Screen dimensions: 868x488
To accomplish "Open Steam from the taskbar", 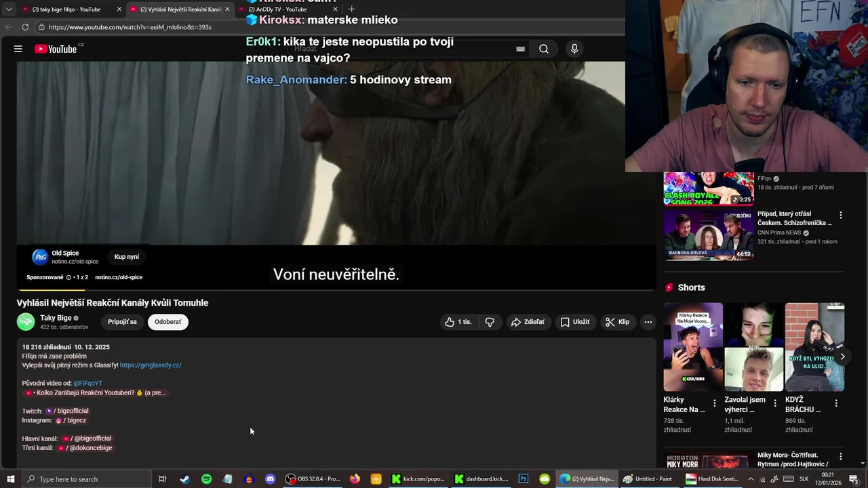I will point(184,479).
